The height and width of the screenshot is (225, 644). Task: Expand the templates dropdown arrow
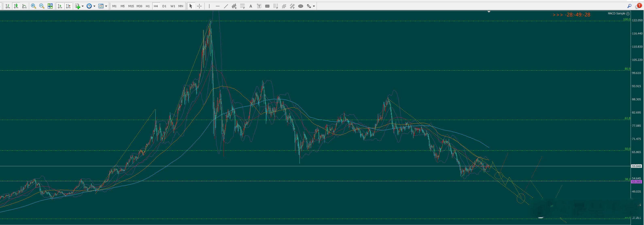point(106,6)
